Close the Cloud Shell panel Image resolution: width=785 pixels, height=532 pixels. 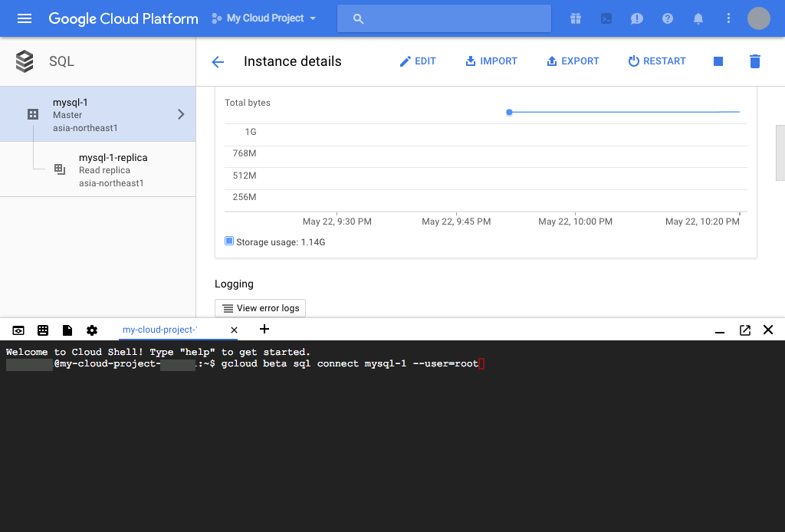[768, 330]
